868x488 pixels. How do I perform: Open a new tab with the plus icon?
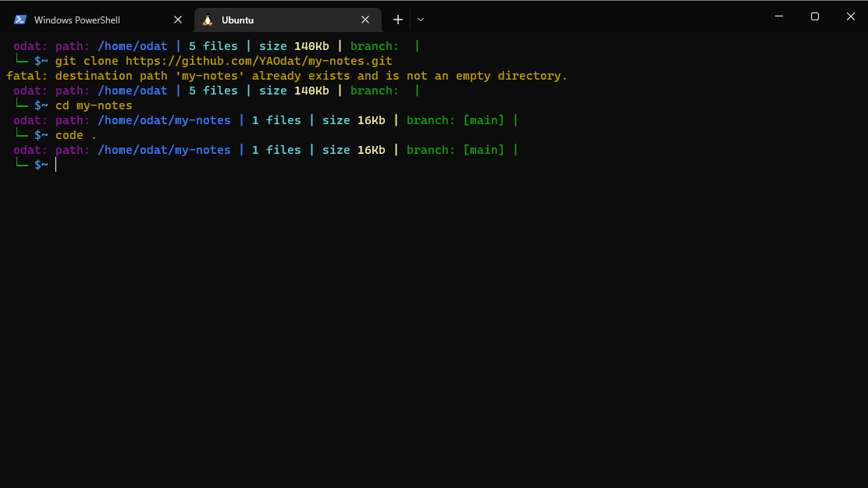(398, 20)
